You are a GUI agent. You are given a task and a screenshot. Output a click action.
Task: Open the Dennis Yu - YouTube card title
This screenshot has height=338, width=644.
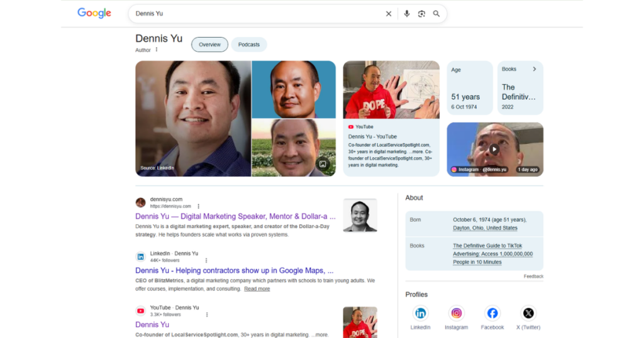coord(372,136)
